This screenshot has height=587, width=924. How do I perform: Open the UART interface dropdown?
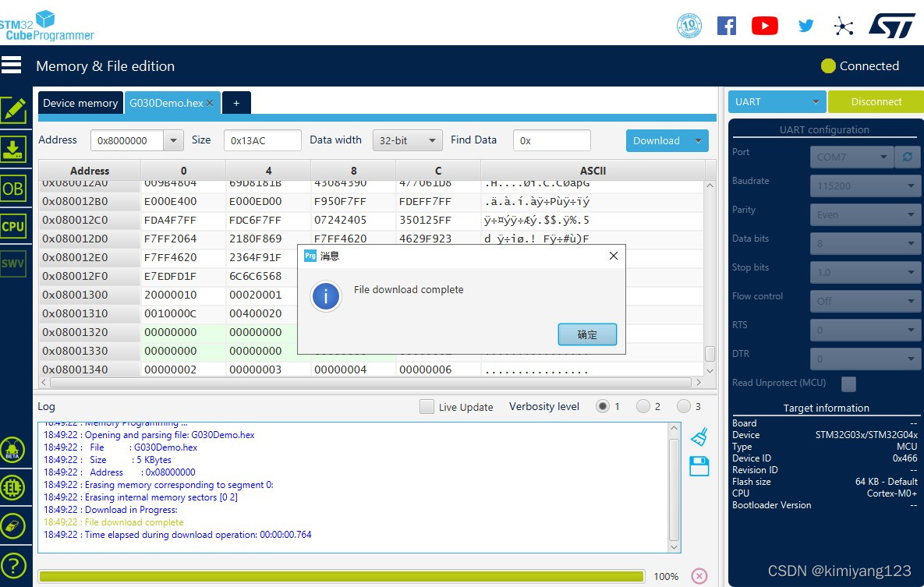[777, 101]
